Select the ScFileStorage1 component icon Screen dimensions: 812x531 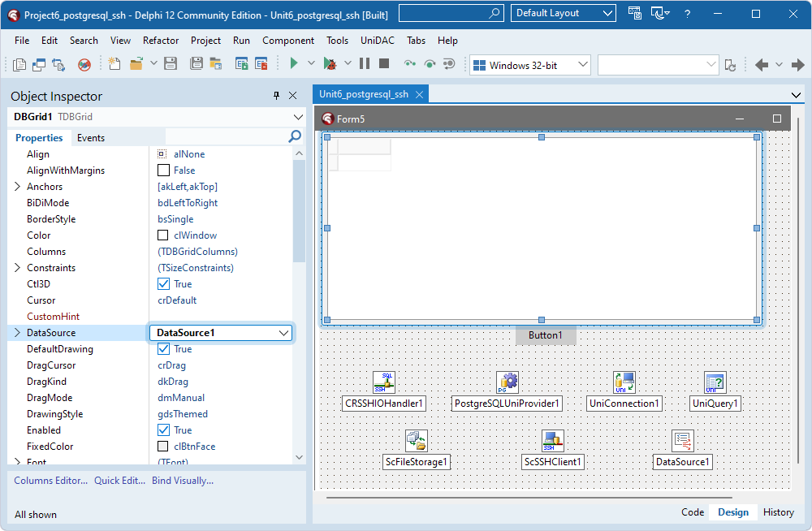pyautogui.click(x=417, y=441)
